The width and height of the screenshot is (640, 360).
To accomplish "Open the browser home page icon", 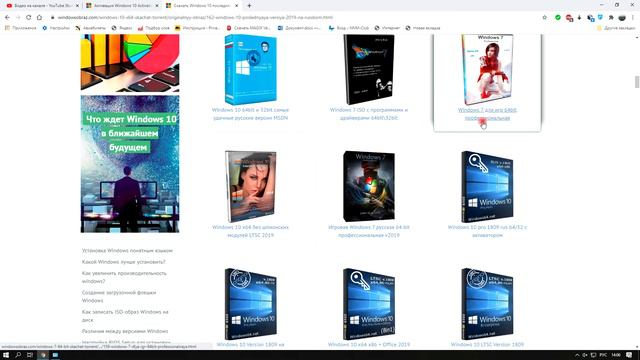I will (39, 18).
